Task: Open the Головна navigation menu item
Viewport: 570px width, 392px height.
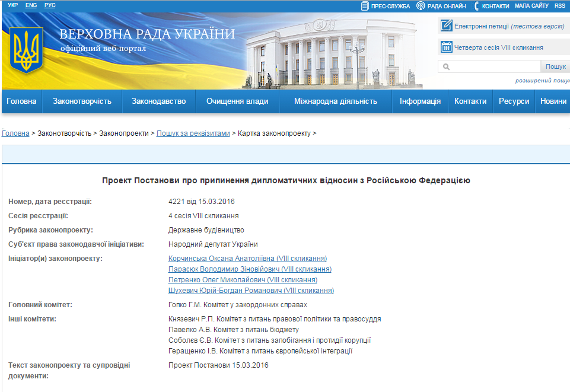Action: pos(21,101)
